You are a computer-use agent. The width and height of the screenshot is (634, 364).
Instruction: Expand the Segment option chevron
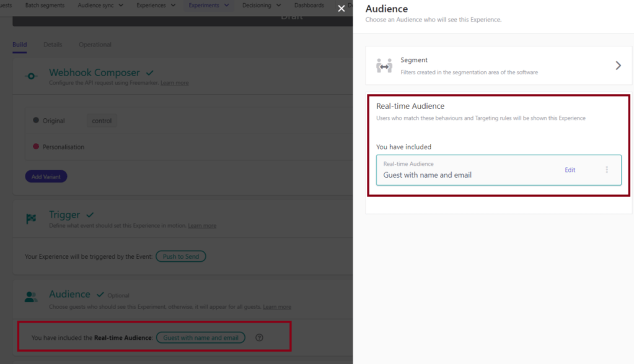617,66
